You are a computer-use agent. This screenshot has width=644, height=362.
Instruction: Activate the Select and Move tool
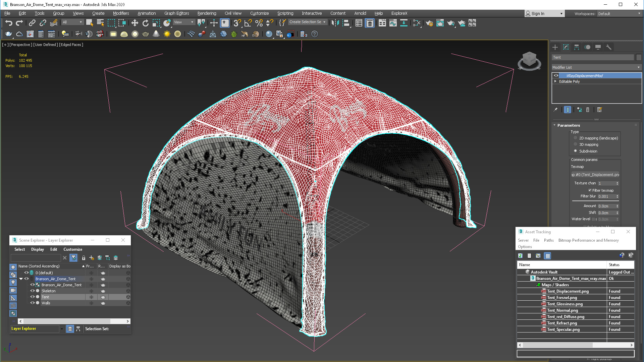coord(135,23)
